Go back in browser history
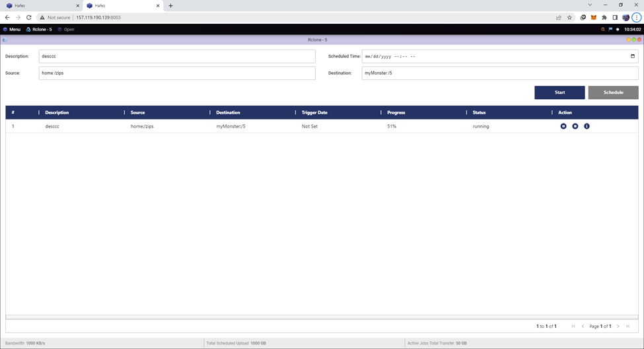Viewport: 644px width, 349px height. click(7, 17)
